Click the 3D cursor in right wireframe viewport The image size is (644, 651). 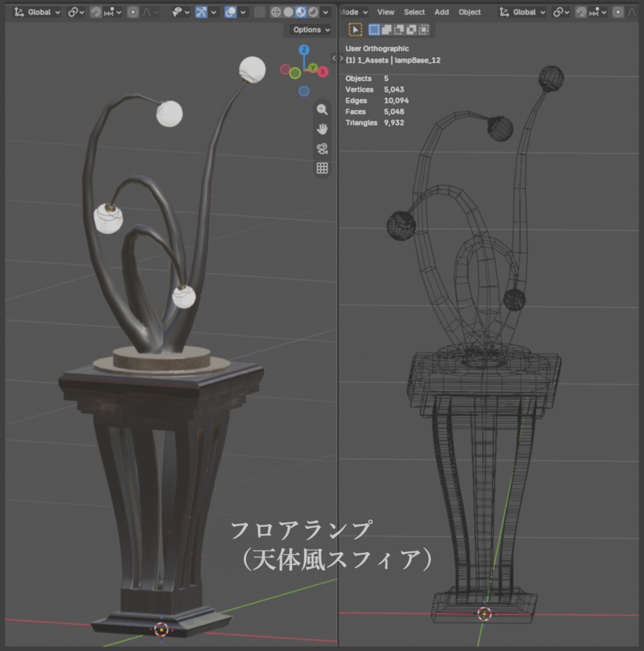click(484, 613)
